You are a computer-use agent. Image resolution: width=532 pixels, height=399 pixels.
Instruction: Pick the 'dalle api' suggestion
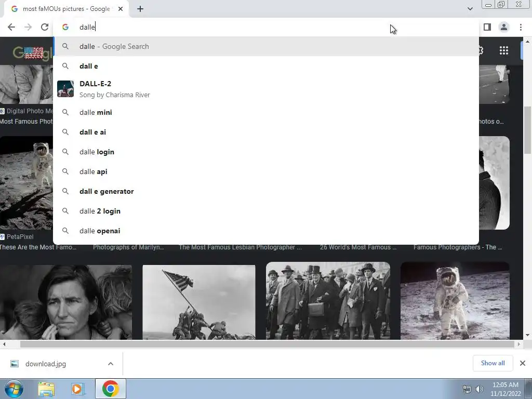266,171
